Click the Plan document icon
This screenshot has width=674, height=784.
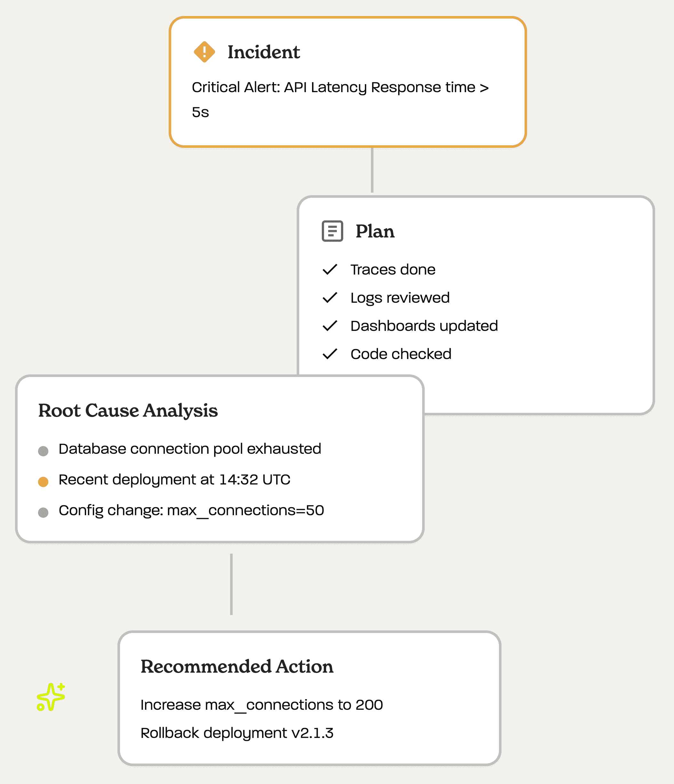(332, 231)
